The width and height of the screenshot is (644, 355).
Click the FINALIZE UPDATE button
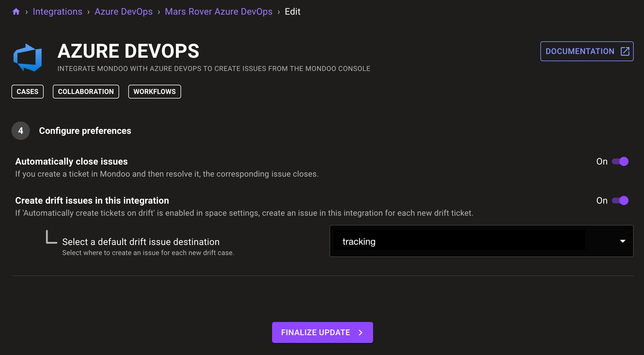(322, 332)
